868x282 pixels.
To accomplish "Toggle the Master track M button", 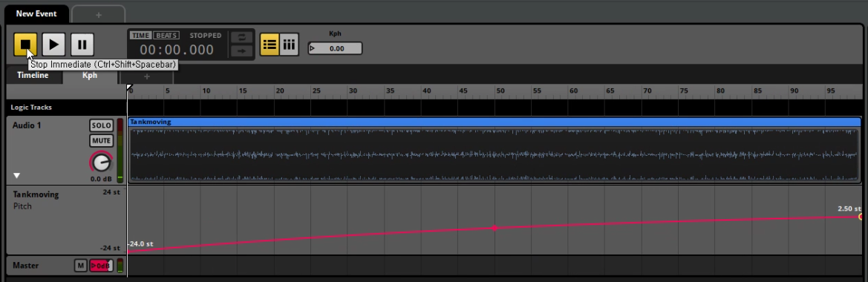I will point(80,266).
